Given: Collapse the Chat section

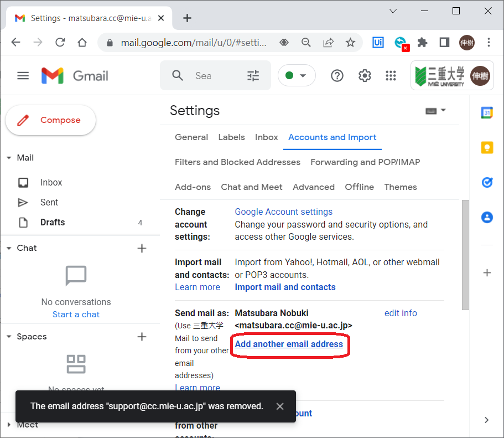Looking at the screenshot, I should tap(9, 248).
